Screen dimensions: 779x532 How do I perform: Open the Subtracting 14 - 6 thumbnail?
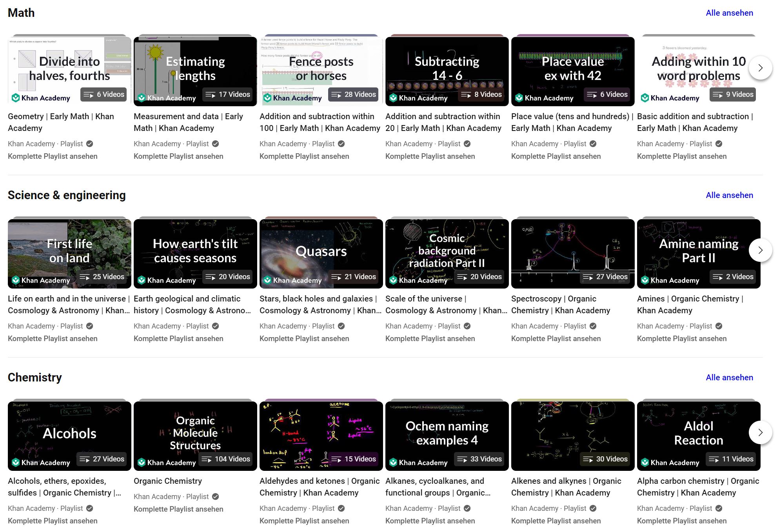[447, 71]
